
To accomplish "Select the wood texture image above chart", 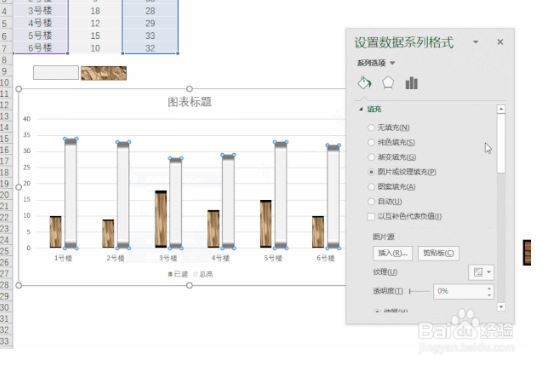I will click(x=104, y=73).
